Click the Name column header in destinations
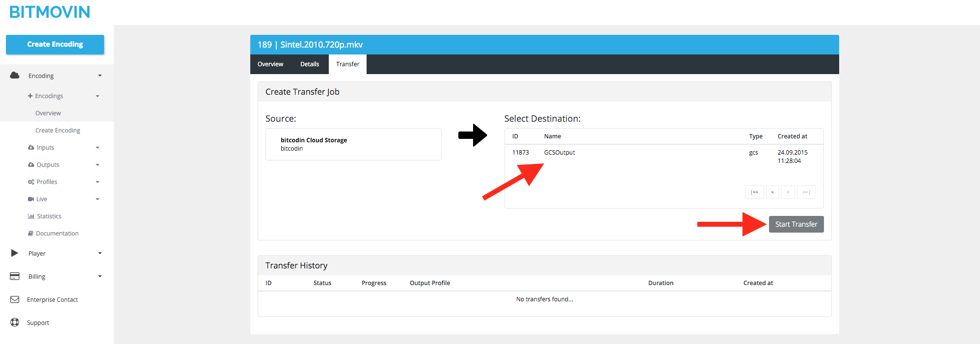Viewport: 980px width, 344px height. [x=553, y=136]
